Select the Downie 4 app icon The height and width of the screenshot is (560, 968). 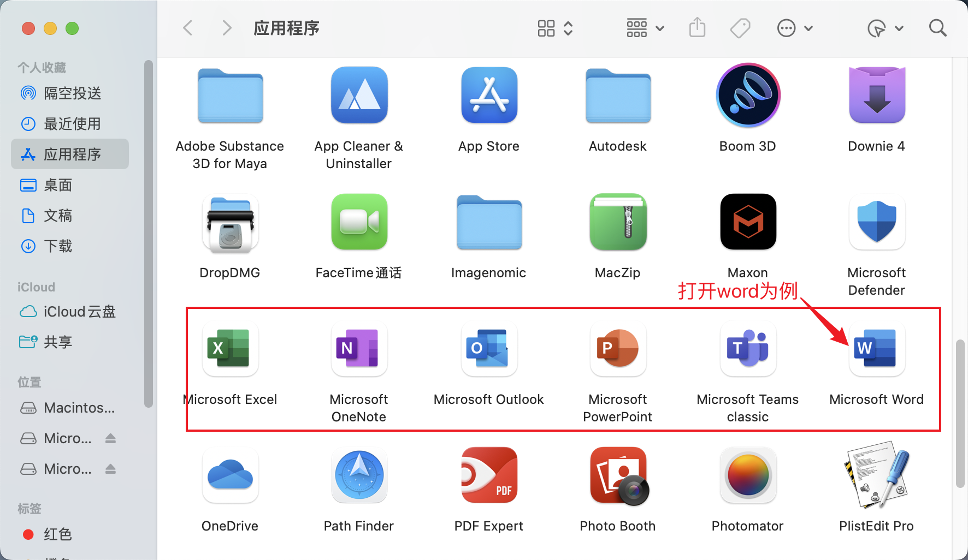point(877,96)
